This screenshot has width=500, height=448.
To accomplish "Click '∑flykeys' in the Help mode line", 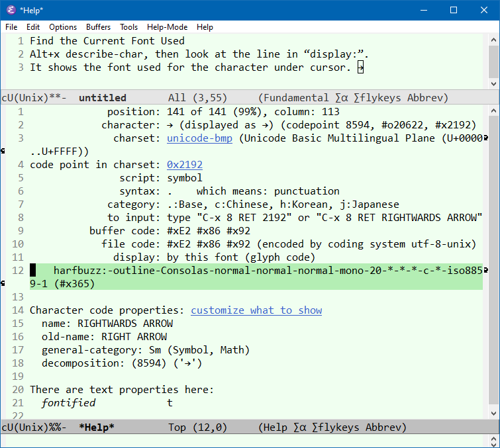I will pos(336,427).
